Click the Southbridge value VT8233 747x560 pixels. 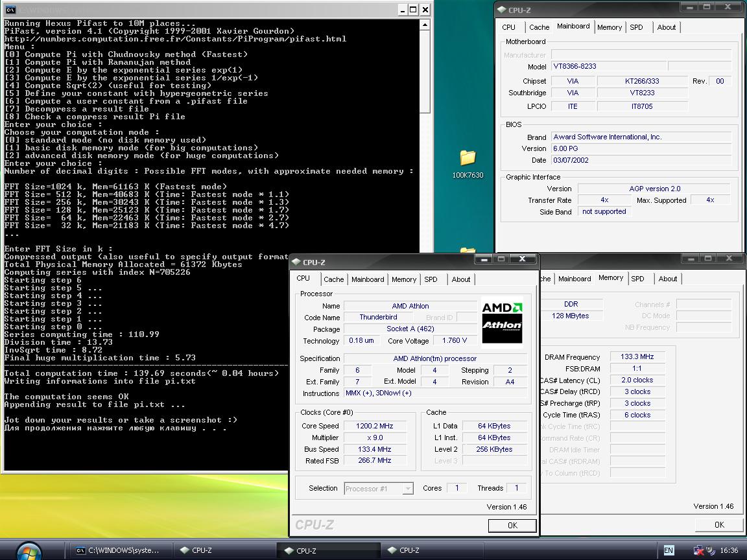642,93
